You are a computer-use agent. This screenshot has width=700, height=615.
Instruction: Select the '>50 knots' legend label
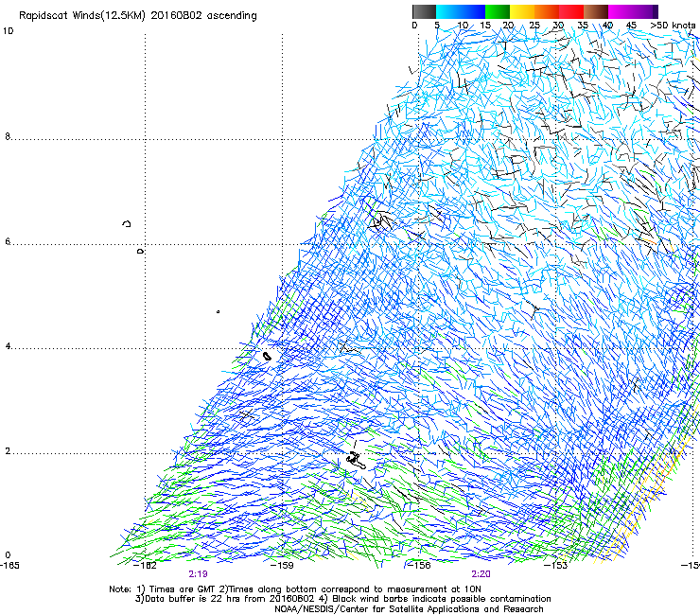pyautogui.click(x=674, y=26)
